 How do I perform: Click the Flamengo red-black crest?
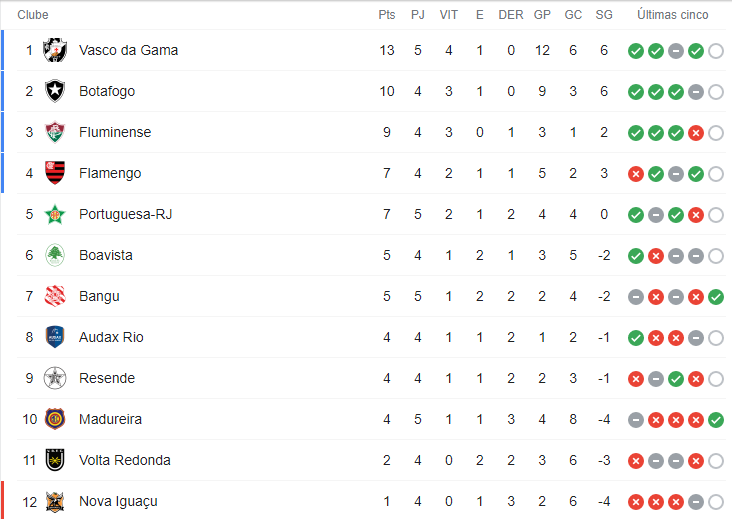coord(55,173)
